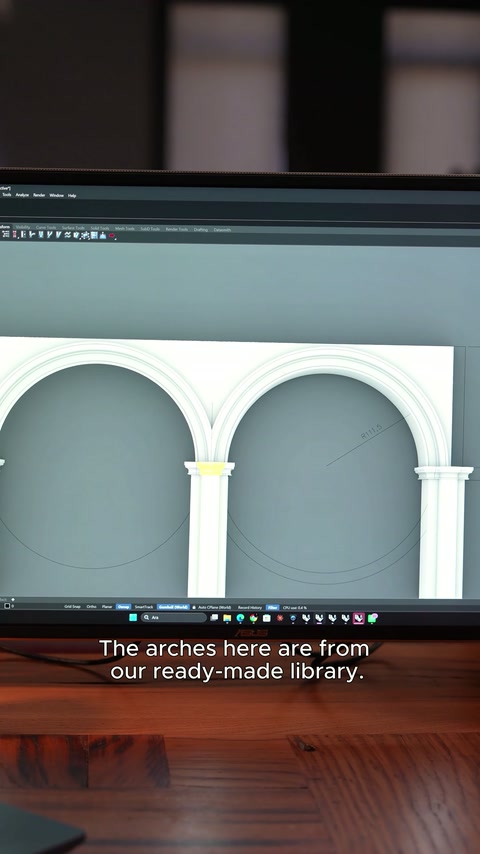The height and width of the screenshot is (854, 480).
Task: Open the Window menu
Action: click(57, 195)
